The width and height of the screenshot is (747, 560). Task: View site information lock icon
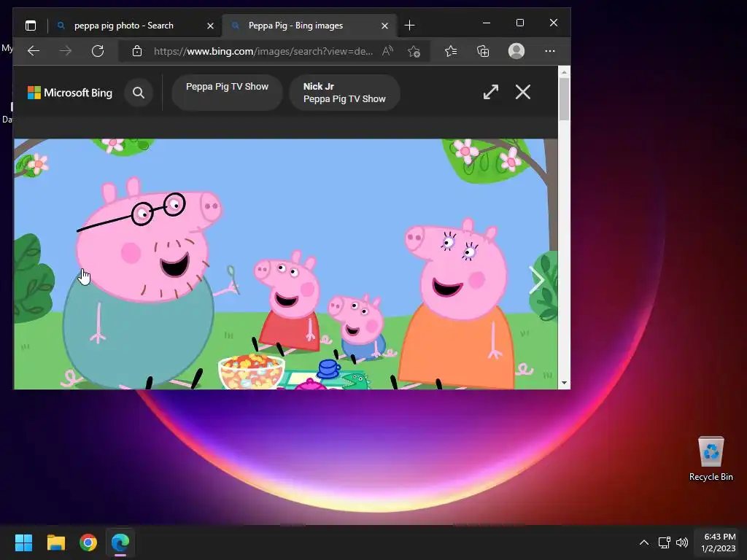(137, 51)
